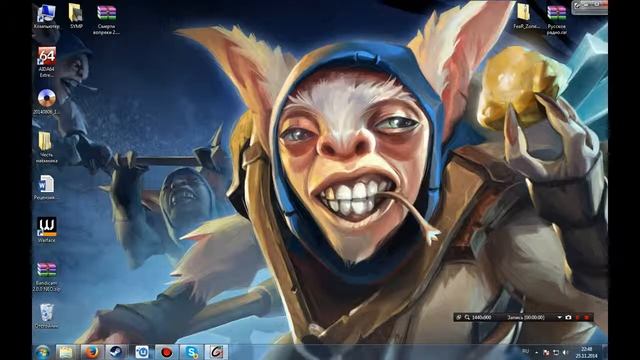Open the clock showing 22:48
The image size is (640, 360).
587,352
